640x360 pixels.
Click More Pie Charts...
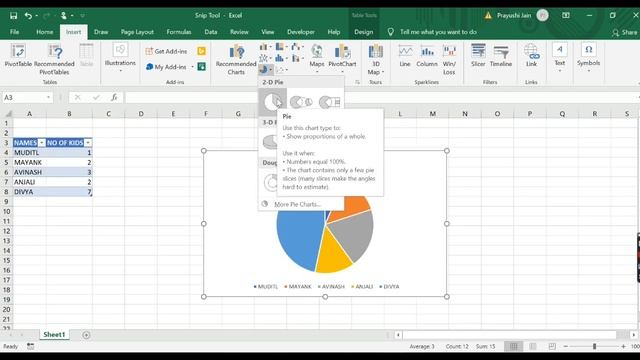click(x=297, y=204)
